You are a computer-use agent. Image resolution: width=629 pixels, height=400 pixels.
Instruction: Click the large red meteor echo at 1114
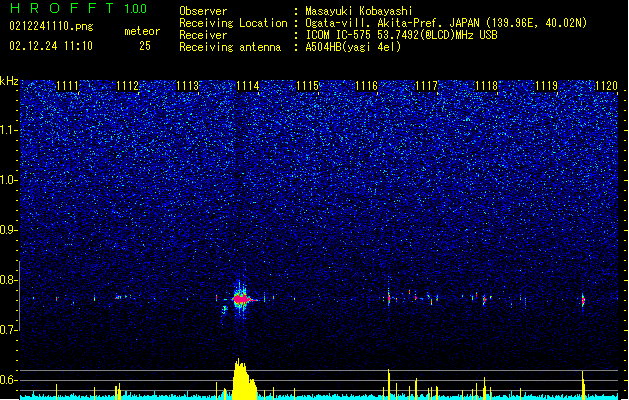pyautogui.click(x=241, y=299)
